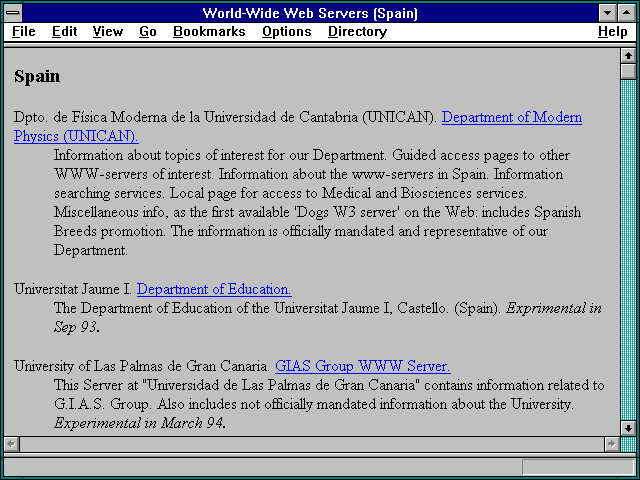Open the Edit menu
Image resolution: width=640 pixels, height=480 pixels.
point(64,31)
